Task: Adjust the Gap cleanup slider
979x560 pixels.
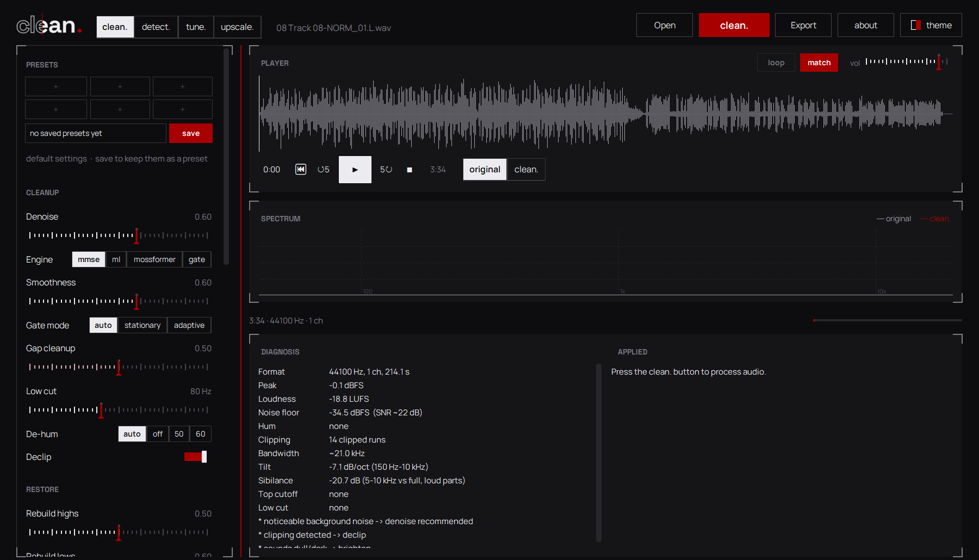Action: [x=119, y=367]
